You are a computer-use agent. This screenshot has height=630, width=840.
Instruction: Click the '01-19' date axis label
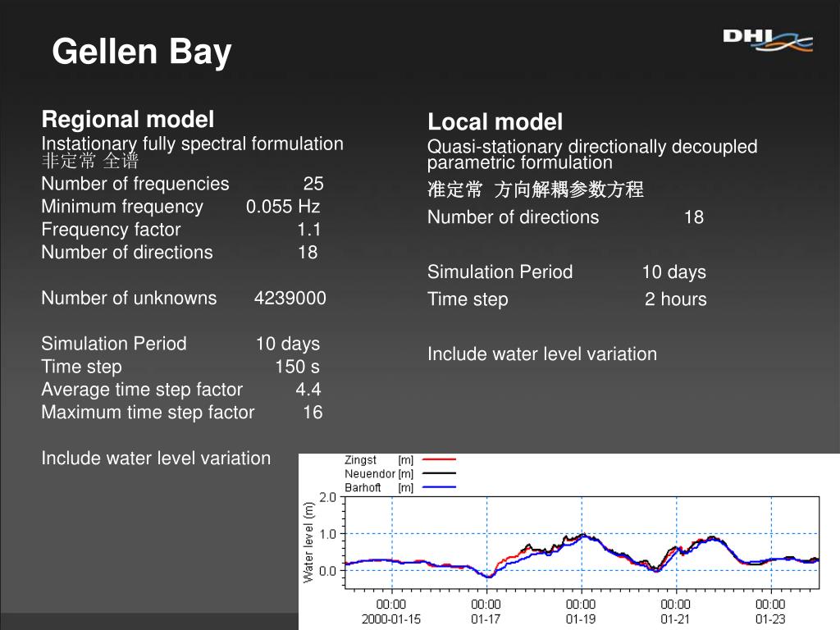click(581, 619)
